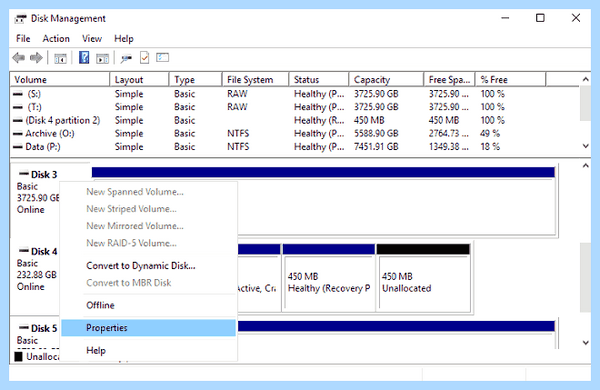Click the disk pane vertical scrollbar thumb
Screen dimensions: 600x390
click(585, 277)
